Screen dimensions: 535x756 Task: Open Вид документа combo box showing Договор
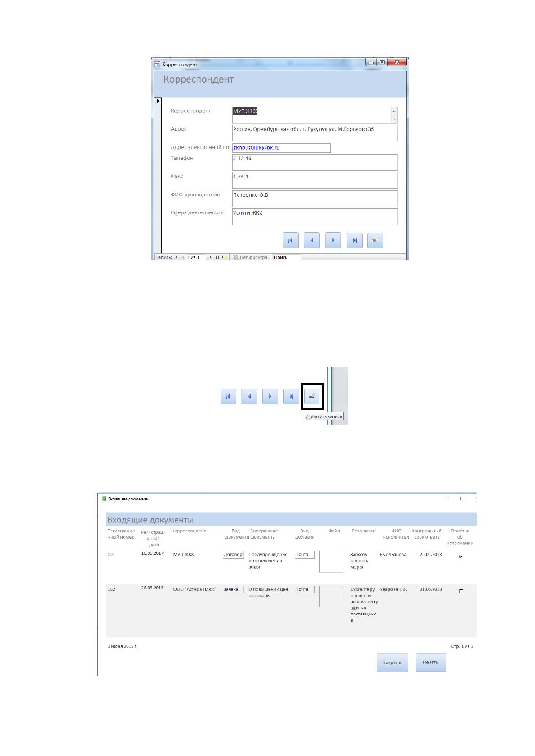pos(233,555)
